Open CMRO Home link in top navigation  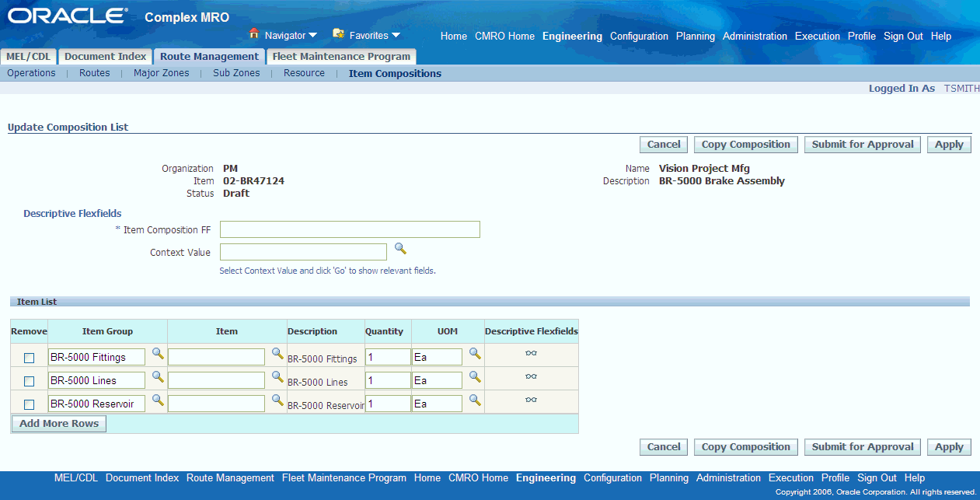pos(504,37)
